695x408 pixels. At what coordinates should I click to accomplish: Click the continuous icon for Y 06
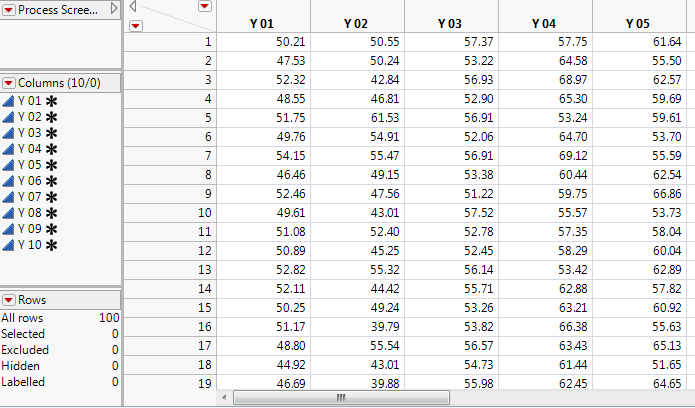click(x=8, y=181)
